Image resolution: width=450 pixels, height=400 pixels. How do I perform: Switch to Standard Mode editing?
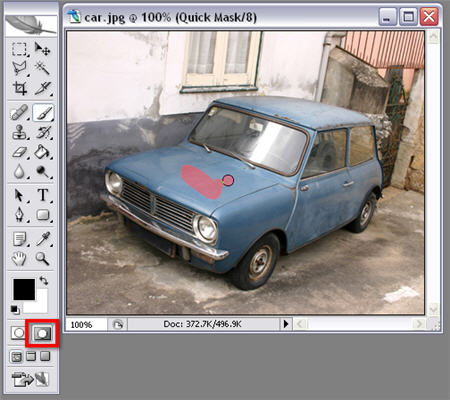pos(18,333)
